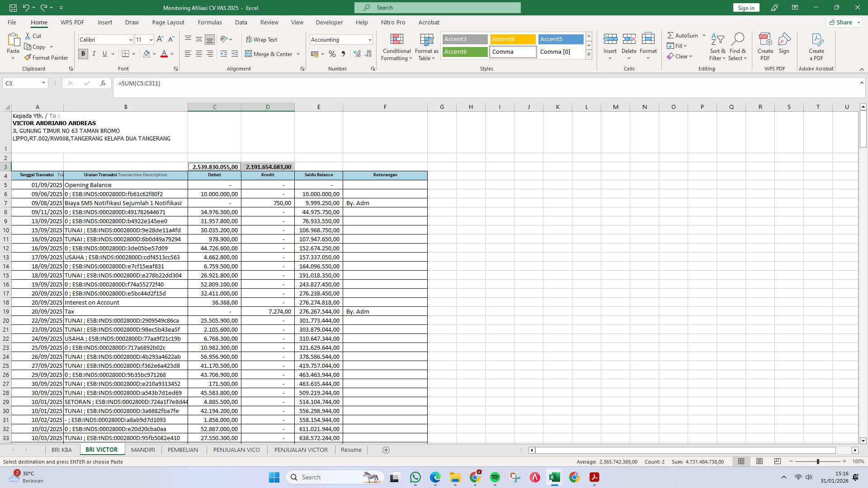Screen dimensions: 868x488
Task: Apply Comma Style number formatting
Action: 344,54
